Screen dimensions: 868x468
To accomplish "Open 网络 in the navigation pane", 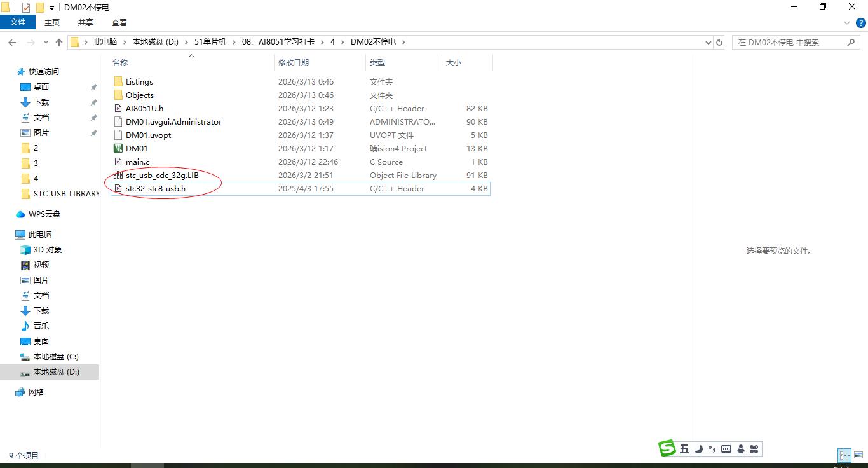I will tap(36, 392).
